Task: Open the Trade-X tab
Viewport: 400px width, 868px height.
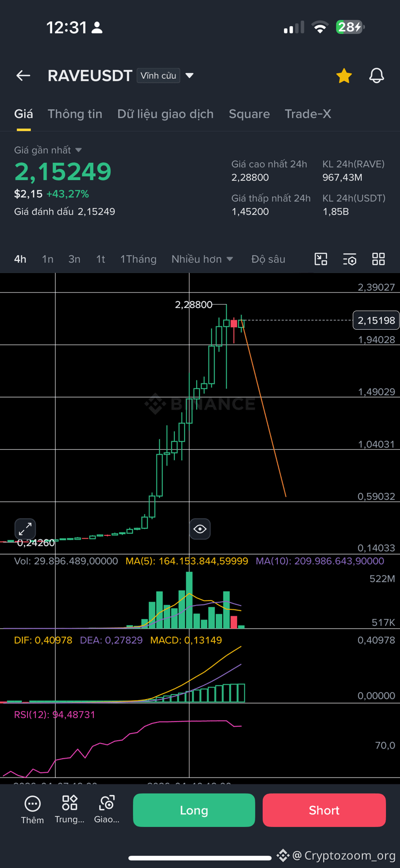Action: [308, 114]
